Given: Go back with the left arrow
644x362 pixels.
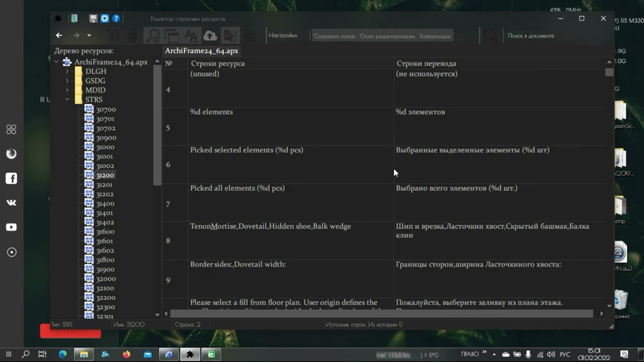Looking at the screenshot, I should pos(59,35).
